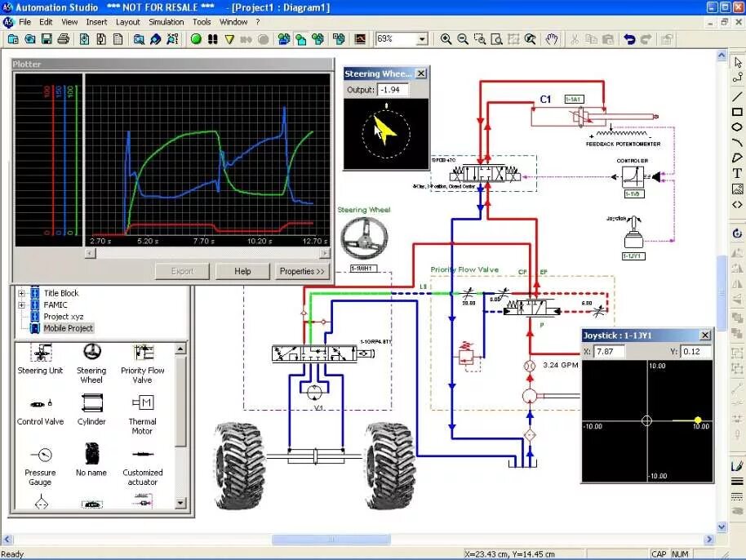This screenshot has width=746, height=560.
Task: Open the File menu
Action: 24,22
